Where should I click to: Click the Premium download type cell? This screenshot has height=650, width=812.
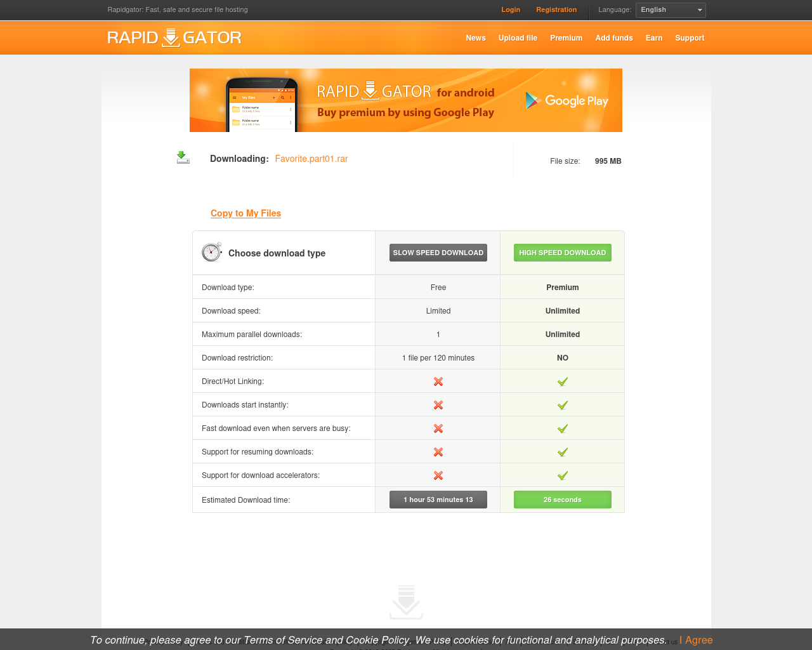click(563, 288)
